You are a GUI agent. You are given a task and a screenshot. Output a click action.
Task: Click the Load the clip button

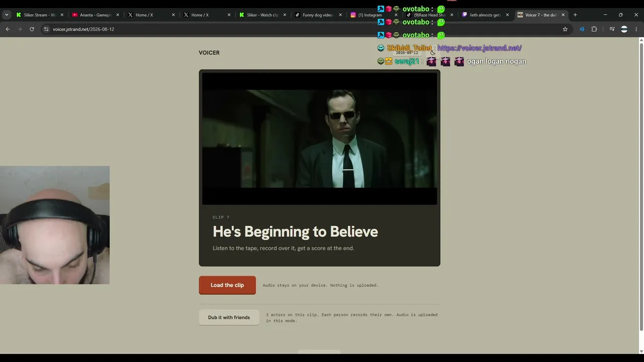point(227,285)
